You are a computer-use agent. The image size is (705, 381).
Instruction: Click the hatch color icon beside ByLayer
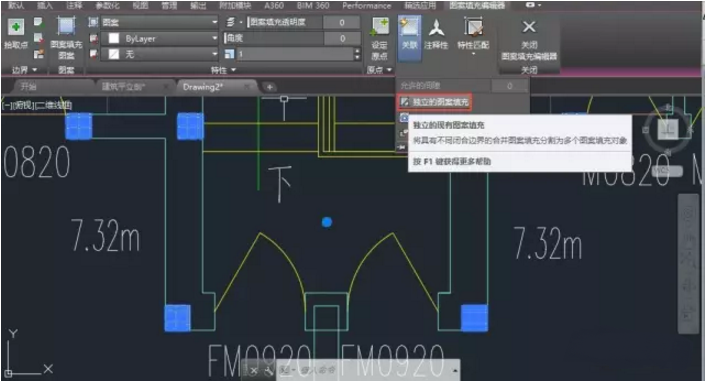93,39
